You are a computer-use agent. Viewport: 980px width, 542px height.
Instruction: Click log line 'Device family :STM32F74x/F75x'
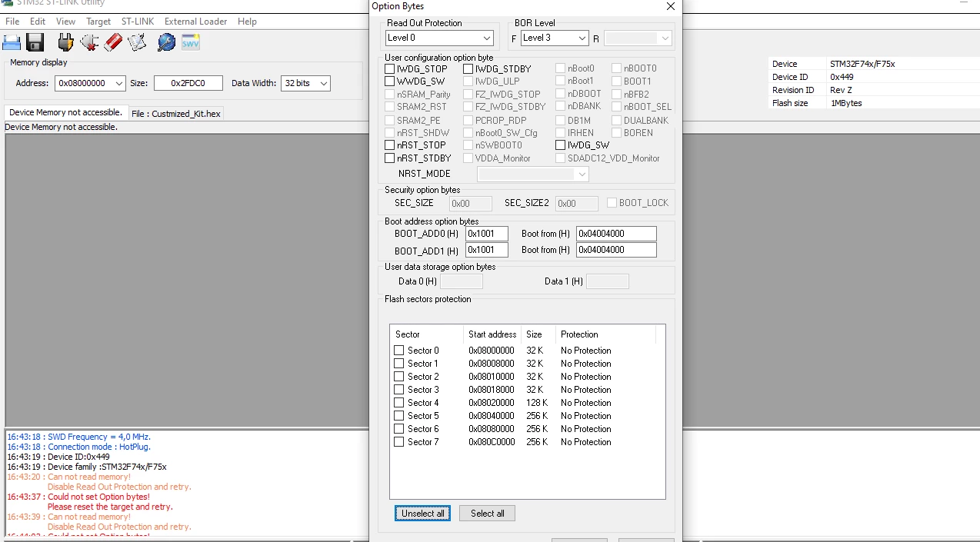point(87,467)
